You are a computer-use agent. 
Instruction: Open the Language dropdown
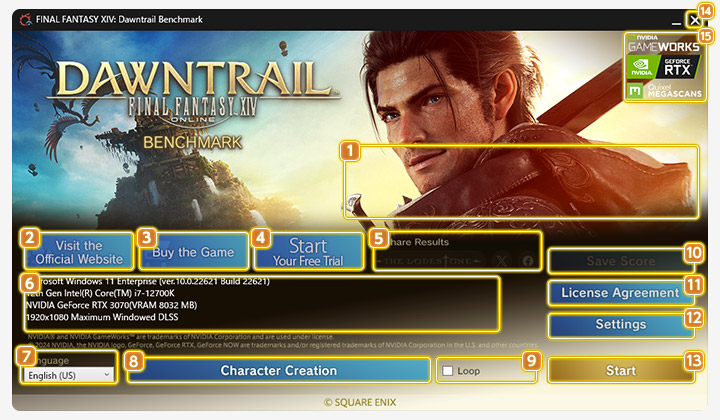[x=67, y=374]
